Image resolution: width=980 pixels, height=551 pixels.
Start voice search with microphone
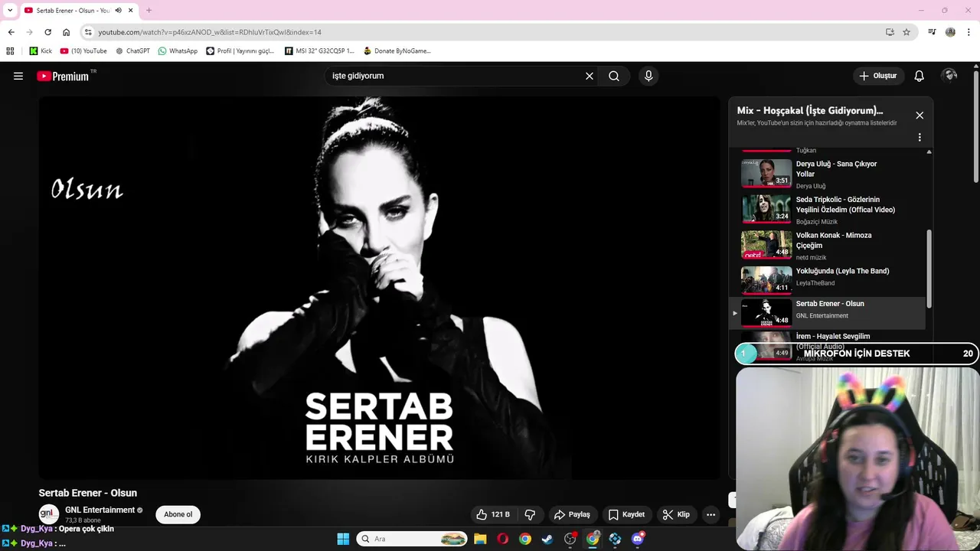(x=648, y=76)
